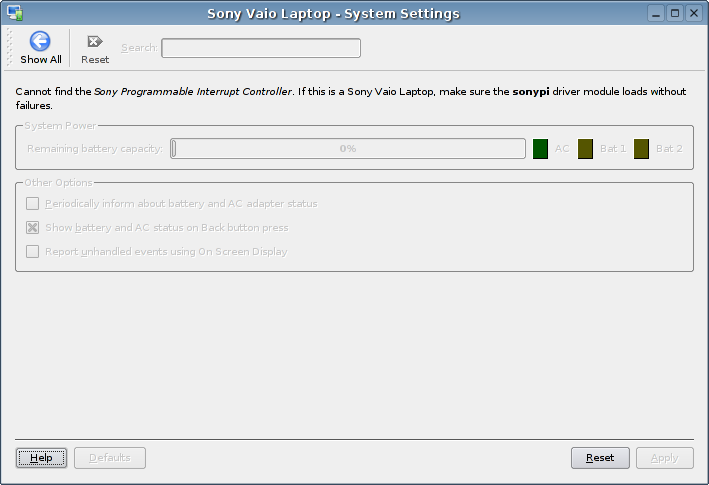Minimize the System Settings window

click(656, 14)
